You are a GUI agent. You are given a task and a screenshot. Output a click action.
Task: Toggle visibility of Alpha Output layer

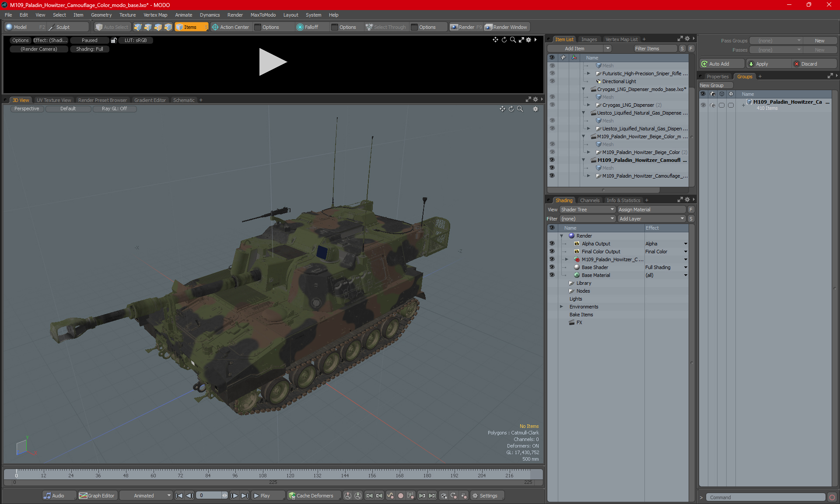pyautogui.click(x=552, y=244)
